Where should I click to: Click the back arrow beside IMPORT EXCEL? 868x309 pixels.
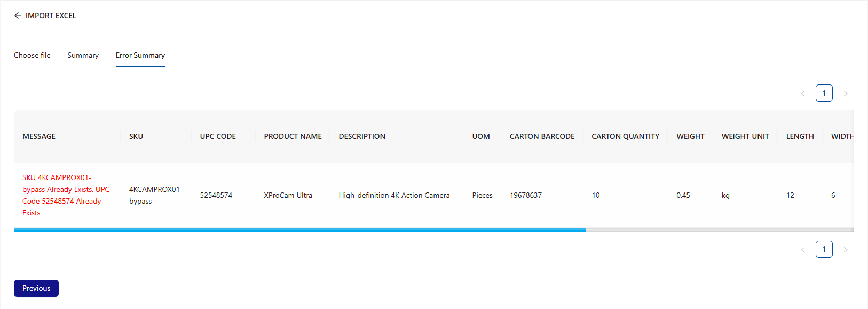tap(18, 16)
